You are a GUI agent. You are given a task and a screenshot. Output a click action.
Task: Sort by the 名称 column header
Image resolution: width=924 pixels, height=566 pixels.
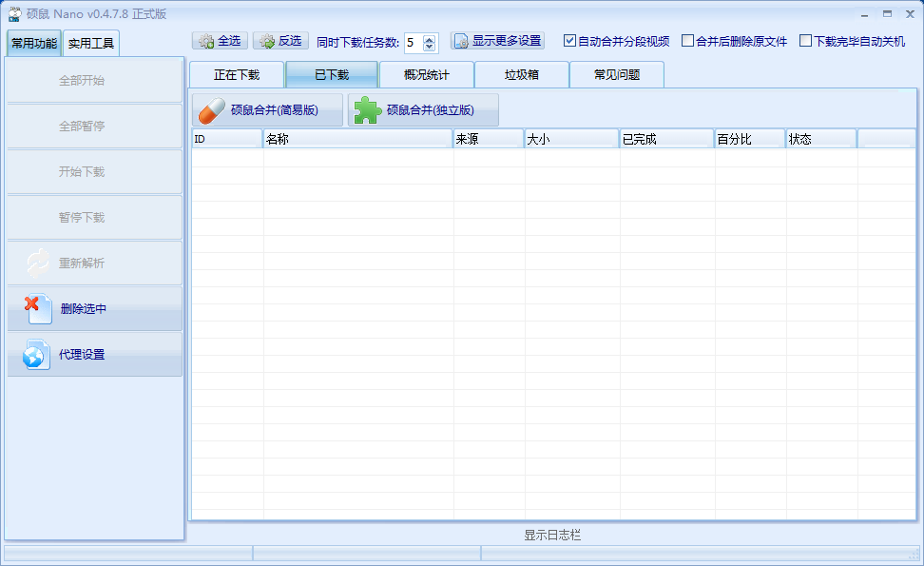(x=357, y=139)
